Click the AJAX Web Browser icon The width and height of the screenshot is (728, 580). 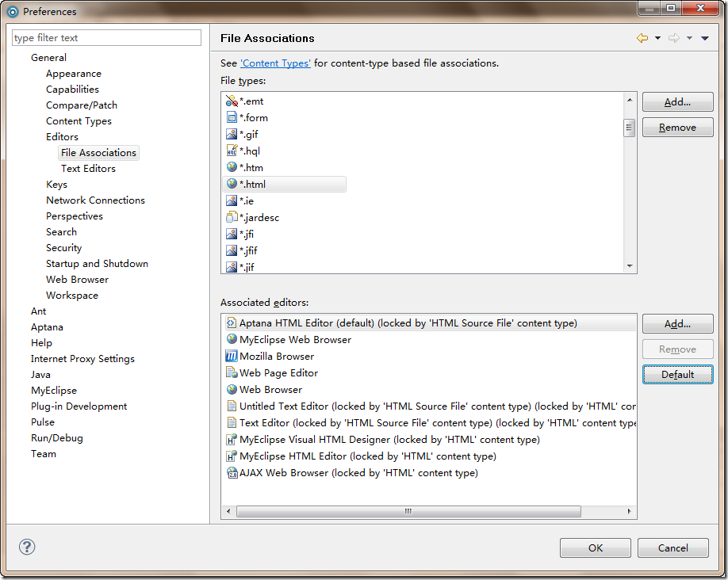pos(232,473)
